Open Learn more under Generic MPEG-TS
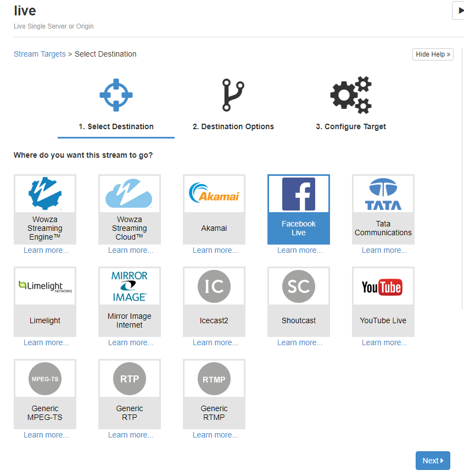 point(46,435)
